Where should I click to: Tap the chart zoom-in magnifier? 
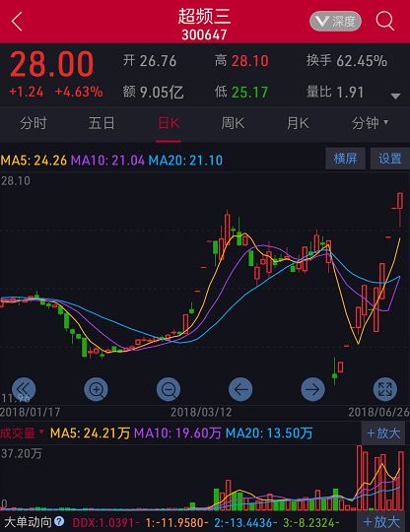pyautogui.click(x=96, y=389)
